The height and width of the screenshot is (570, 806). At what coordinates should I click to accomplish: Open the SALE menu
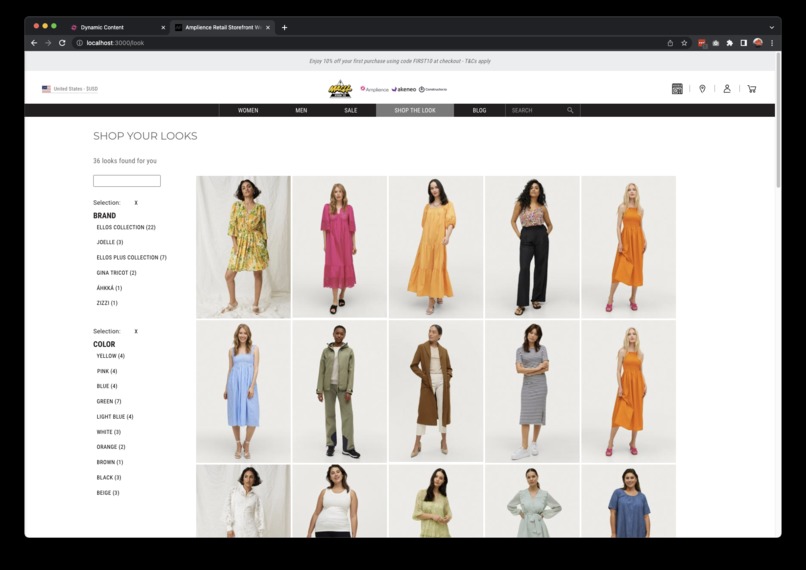pyautogui.click(x=351, y=110)
